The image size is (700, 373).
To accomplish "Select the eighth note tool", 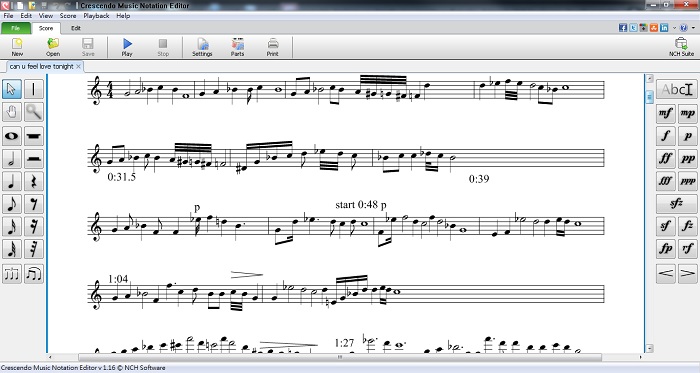I will click(x=12, y=204).
